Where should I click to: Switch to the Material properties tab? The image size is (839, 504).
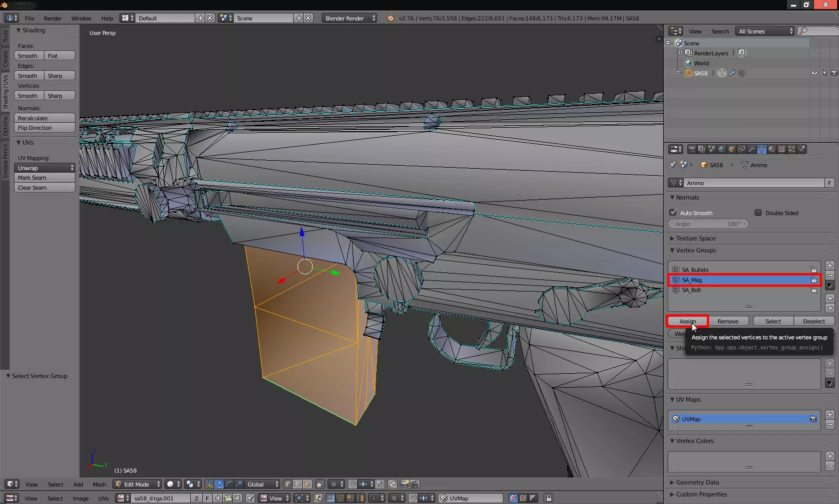pyautogui.click(x=772, y=149)
